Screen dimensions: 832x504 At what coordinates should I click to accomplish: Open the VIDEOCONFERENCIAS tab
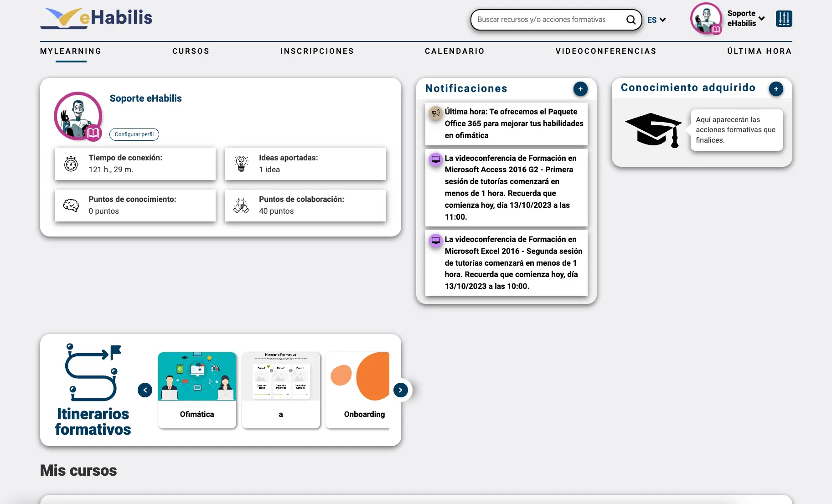[x=606, y=51]
